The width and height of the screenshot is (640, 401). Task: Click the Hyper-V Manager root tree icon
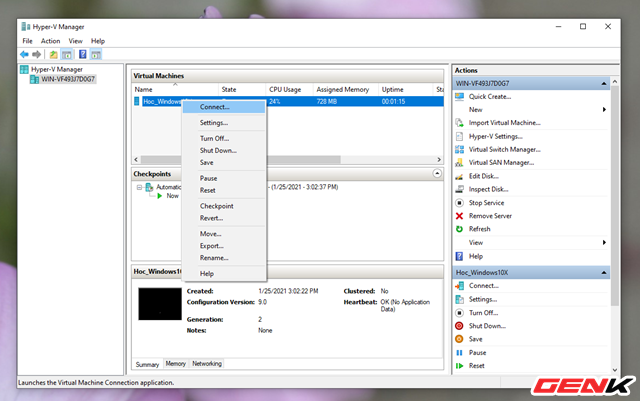coord(24,69)
